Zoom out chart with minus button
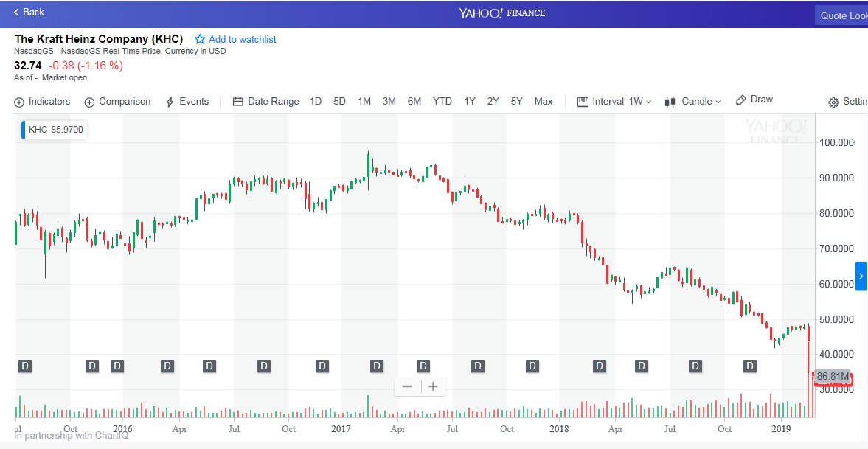Image resolution: width=868 pixels, height=449 pixels. point(407,386)
